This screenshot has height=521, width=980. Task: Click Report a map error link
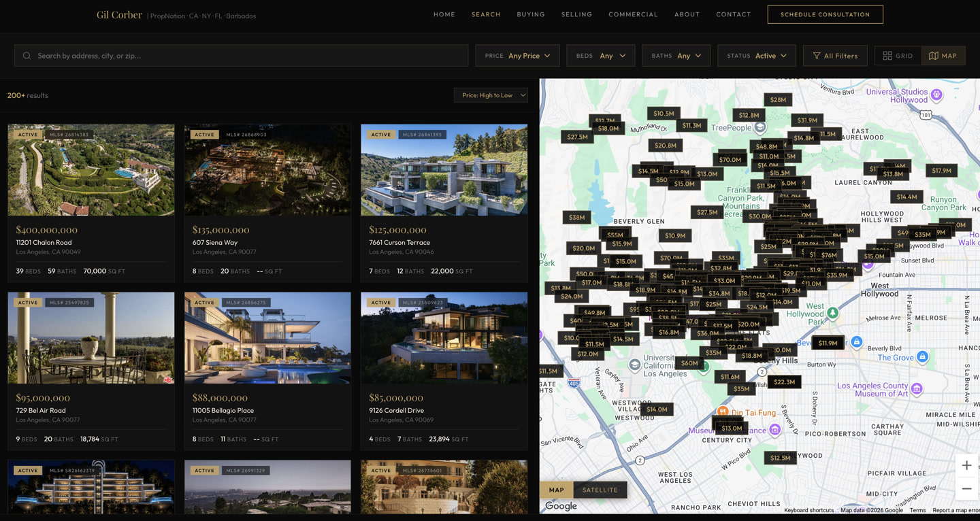point(955,510)
